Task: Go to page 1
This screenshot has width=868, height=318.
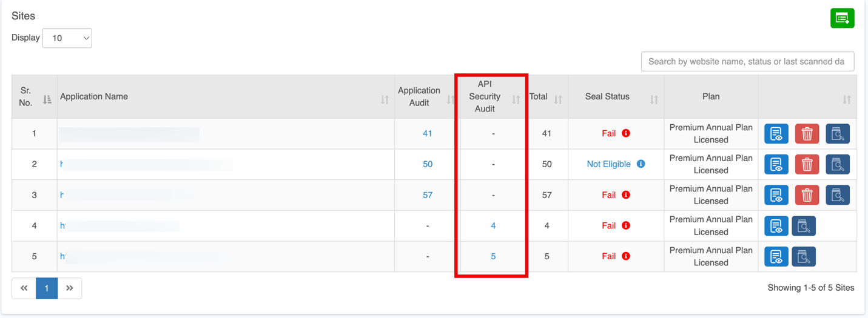Action: [47, 288]
